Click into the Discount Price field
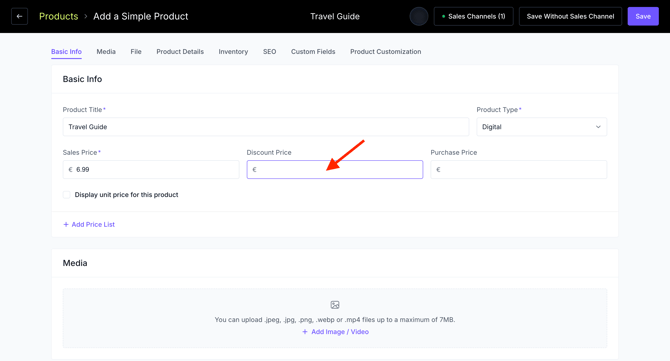 coord(335,170)
